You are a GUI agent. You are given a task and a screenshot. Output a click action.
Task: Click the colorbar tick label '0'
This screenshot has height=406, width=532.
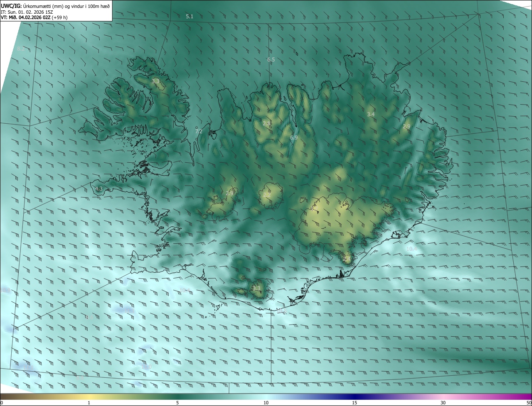2,403
